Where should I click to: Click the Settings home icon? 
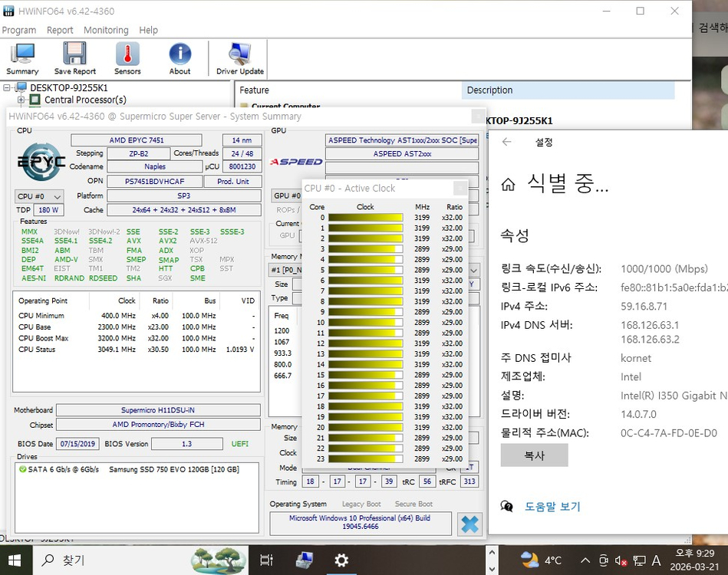(509, 185)
